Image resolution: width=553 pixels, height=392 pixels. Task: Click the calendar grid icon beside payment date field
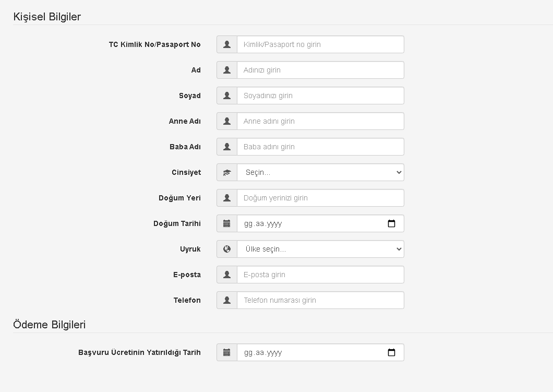tap(227, 352)
